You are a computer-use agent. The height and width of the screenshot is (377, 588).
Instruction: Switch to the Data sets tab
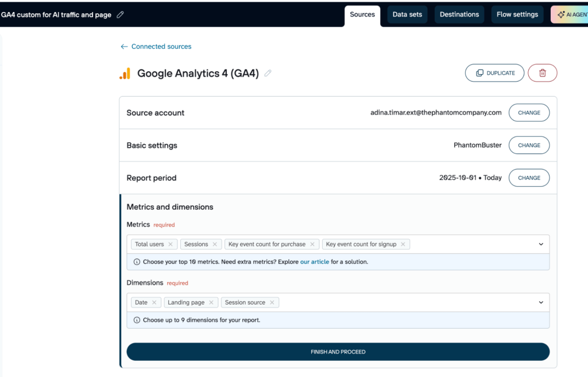click(x=407, y=14)
